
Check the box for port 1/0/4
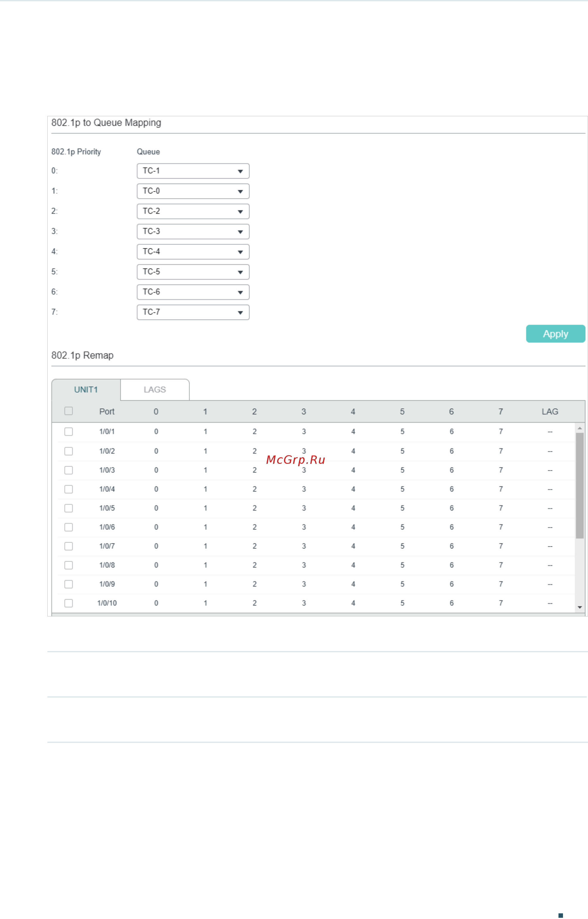[x=69, y=489]
